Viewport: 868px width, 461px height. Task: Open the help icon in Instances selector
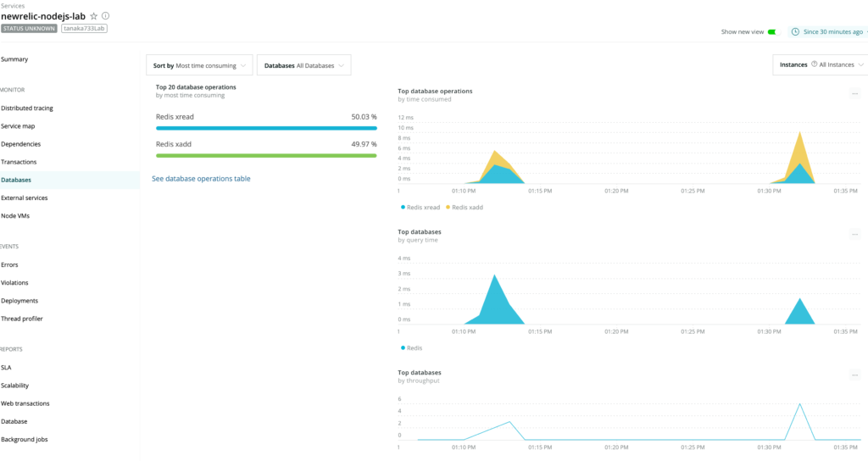point(814,64)
